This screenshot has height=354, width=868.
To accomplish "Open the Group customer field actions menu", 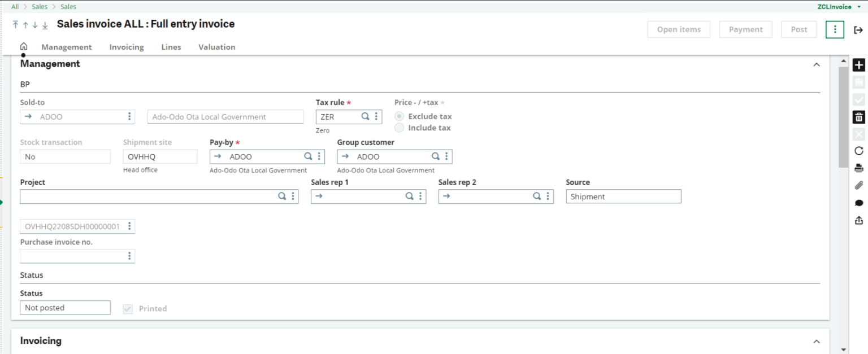I will click(446, 156).
